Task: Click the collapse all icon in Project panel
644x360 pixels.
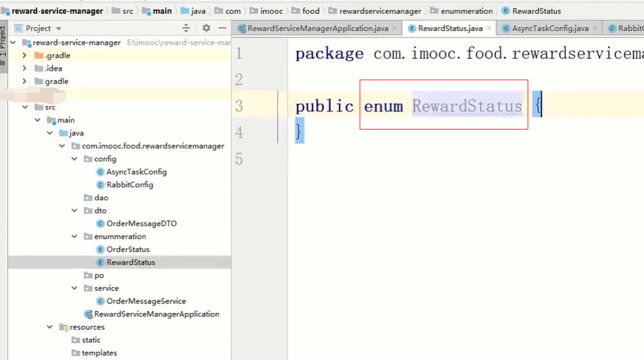Action: [186, 28]
